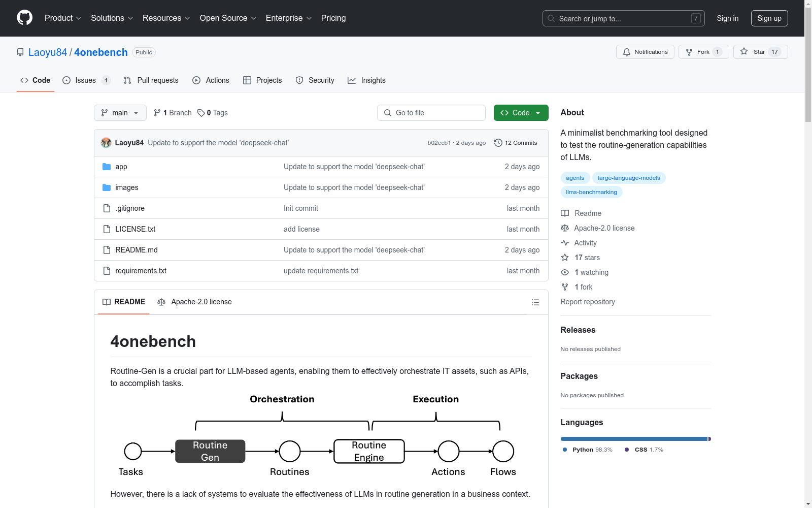This screenshot has height=508, width=812.
Task: Open the Packages heading link
Action: 579,376
